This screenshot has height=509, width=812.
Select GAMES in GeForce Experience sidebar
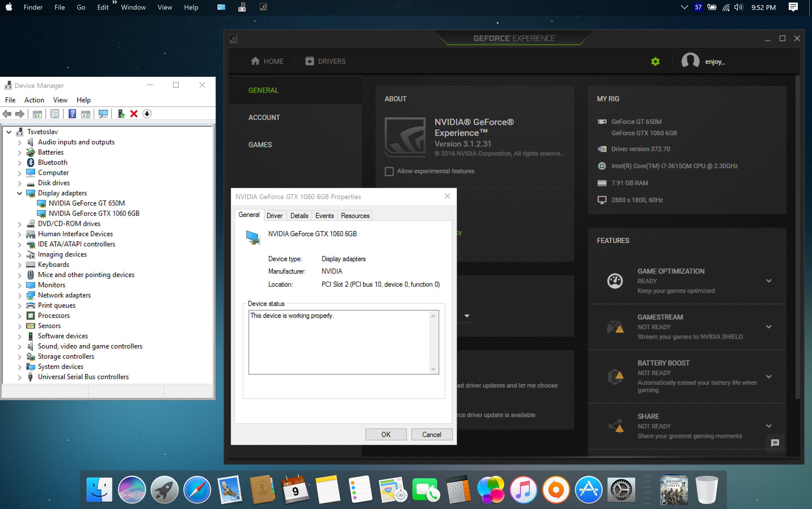pyautogui.click(x=260, y=145)
